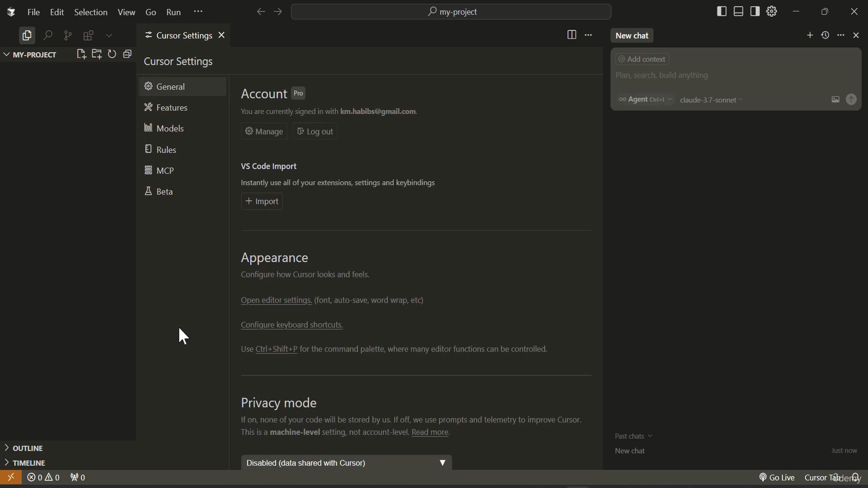Image resolution: width=868 pixels, height=488 pixels.
Task: Open the Go menu
Action: pos(151,12)
